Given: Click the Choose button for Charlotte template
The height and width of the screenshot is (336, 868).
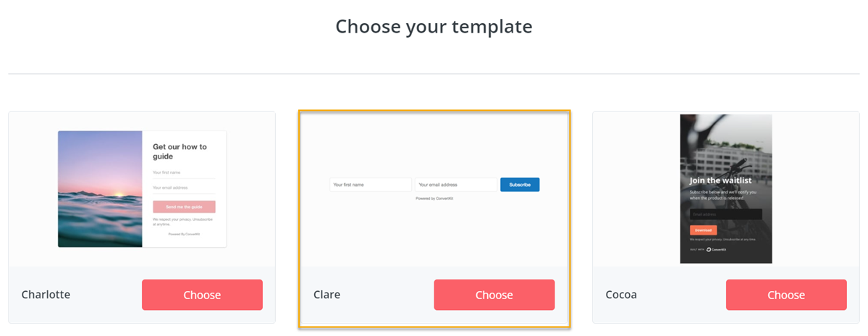Looking at the screenshot, I should [x=202, y=295].
